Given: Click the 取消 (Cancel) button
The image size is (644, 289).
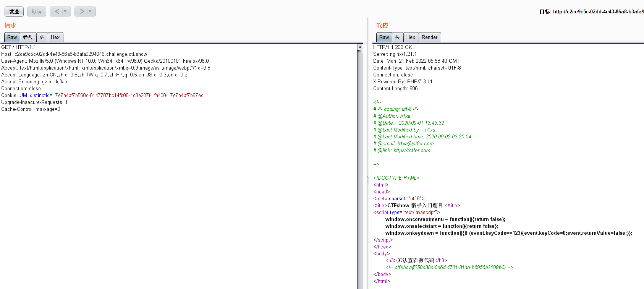Looking at the screenshot, I should click(x=37, y=11).
